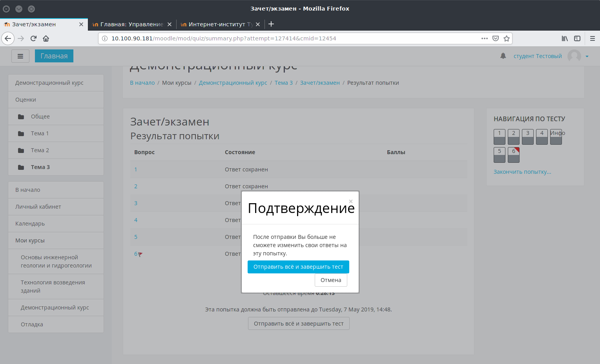Image resolution: width=600 pixels, height=364 pixels.
Task: Jump to question 3 in quiz navigation
Action: coord(528,137)
